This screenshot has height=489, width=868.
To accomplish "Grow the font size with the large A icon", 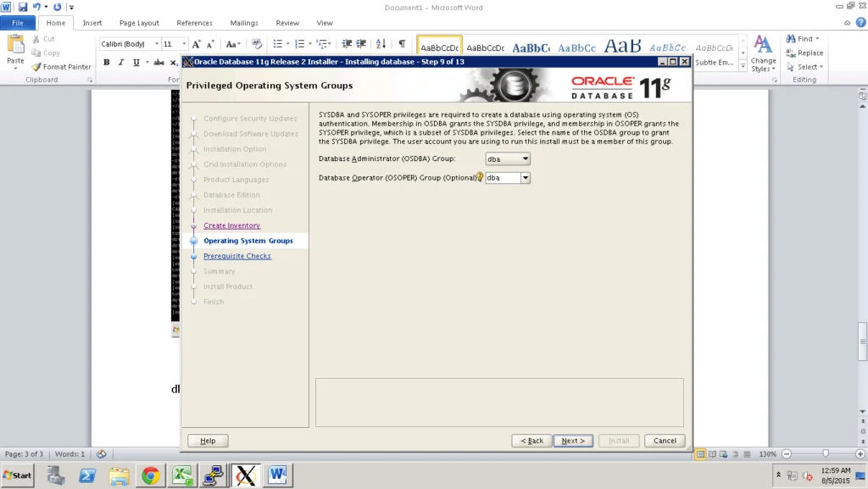I will [196, 44].
